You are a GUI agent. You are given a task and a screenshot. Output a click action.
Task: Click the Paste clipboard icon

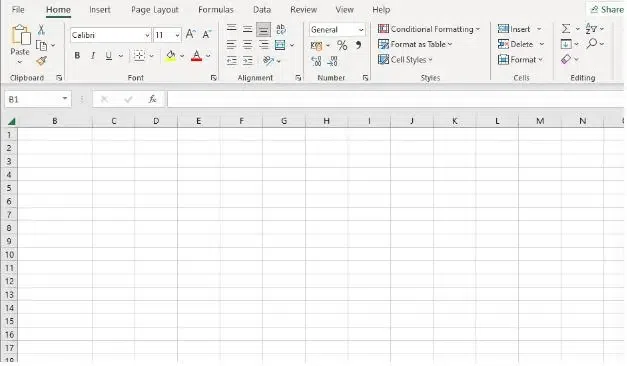point(20,35)
